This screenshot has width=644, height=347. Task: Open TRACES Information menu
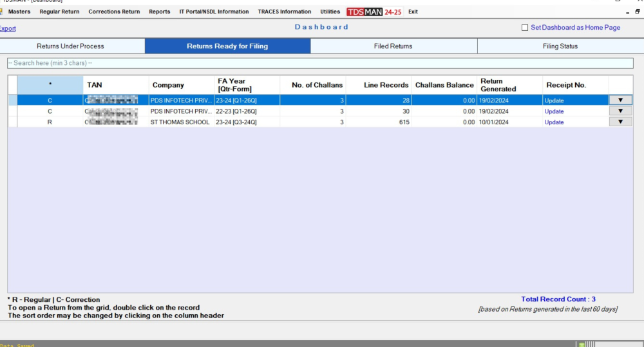pos(284,12)
